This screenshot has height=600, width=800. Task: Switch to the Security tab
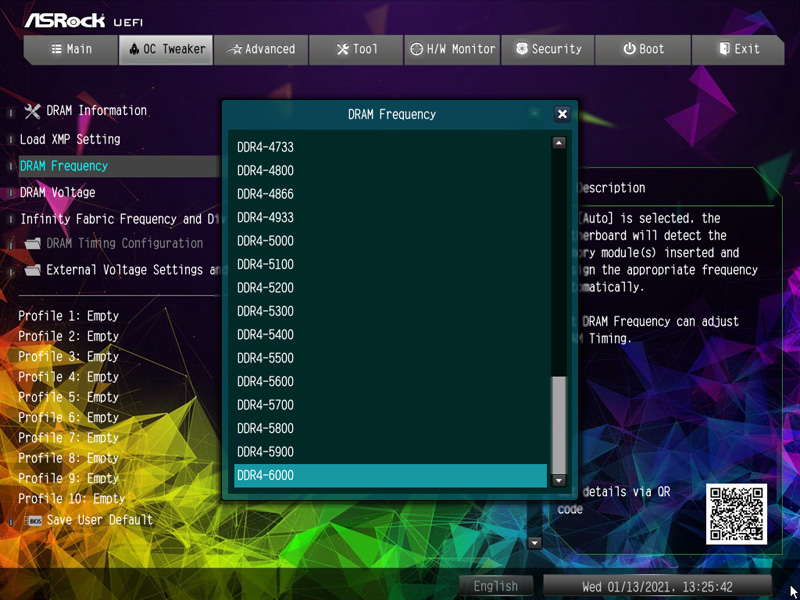(547, 49)
